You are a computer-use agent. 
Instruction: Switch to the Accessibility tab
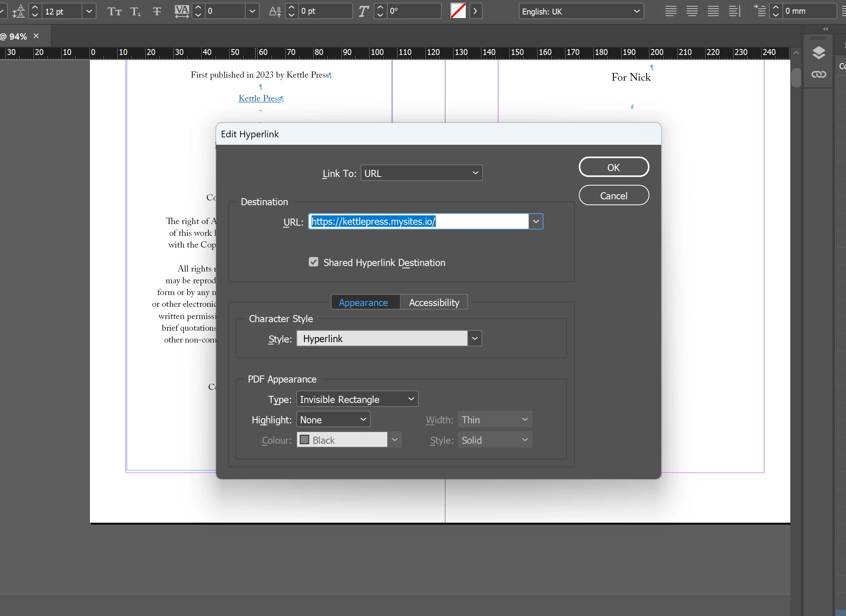(434, 303)
